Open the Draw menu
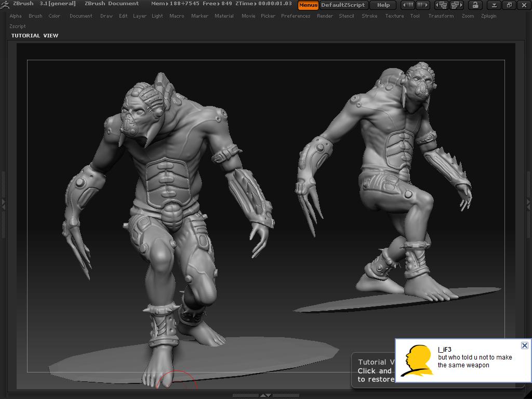The width and height of the screenshot is (532, 399). pyautogui.click(x=106, y=16)
